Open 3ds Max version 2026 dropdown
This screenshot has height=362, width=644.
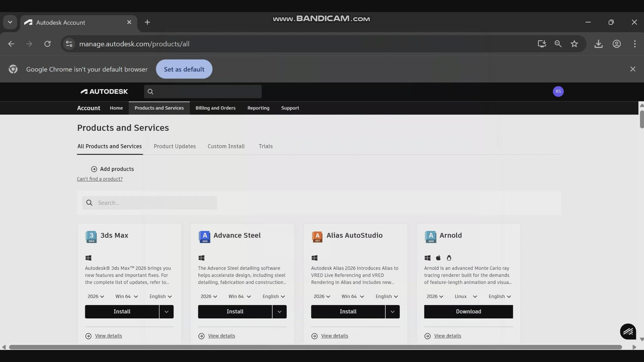96,297
